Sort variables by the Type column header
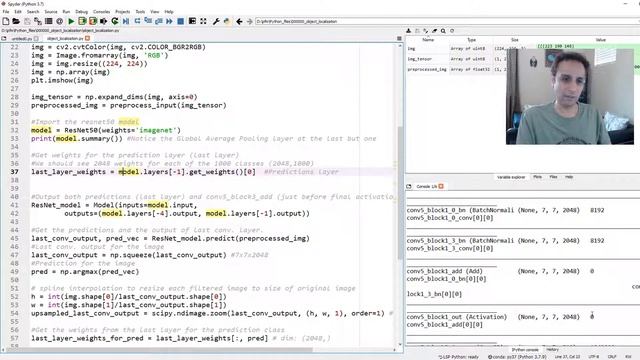 pyautogui.click(x=471, y=40)
